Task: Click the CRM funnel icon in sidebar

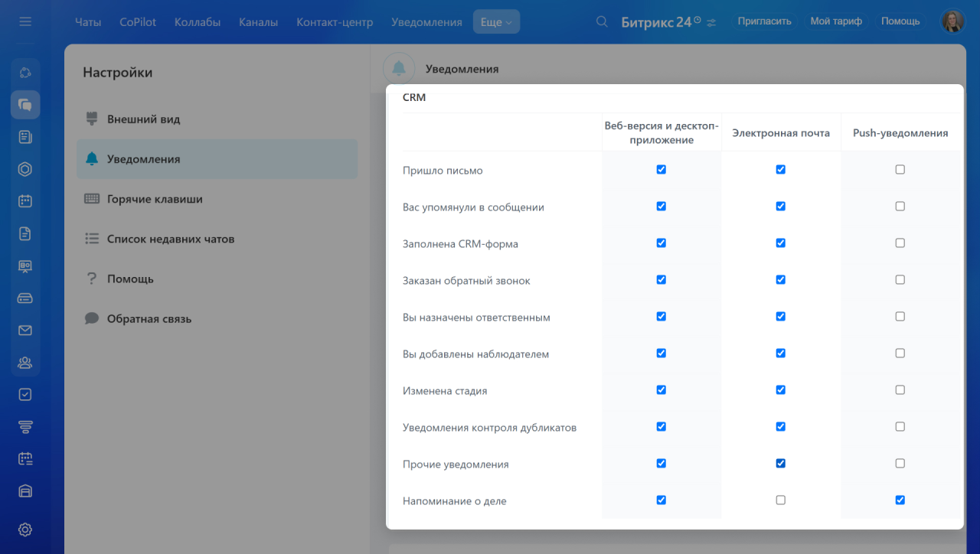Action: pos(25,427)
